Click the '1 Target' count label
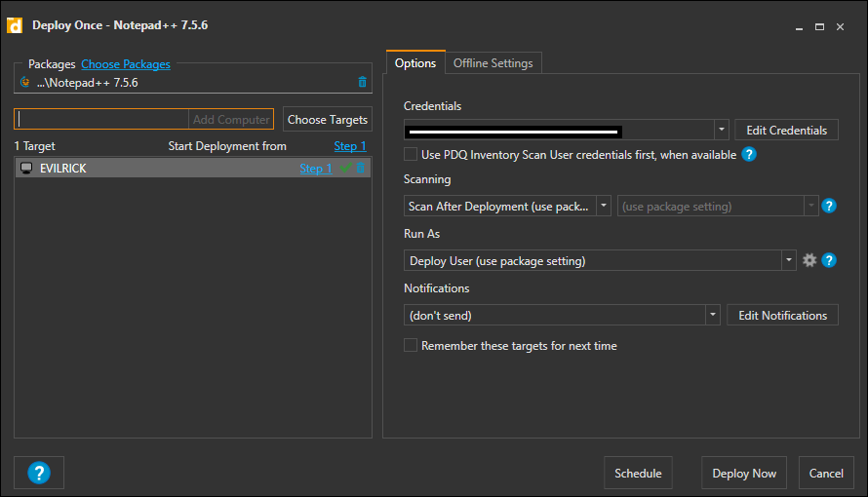The width and height of the screenshot is (868, 497). 35,146
